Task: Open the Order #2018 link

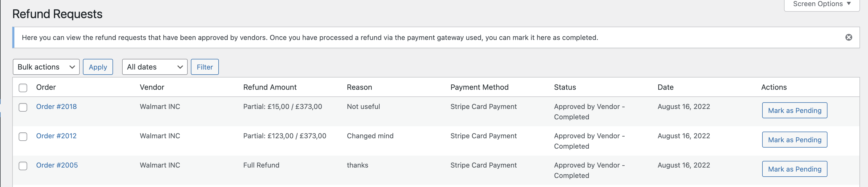Action: (x=56, y=107)
